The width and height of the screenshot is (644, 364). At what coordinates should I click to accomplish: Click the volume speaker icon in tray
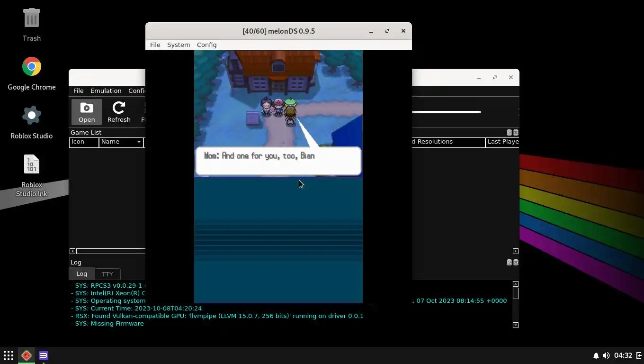pyautogui.click(x=606, y=355)
